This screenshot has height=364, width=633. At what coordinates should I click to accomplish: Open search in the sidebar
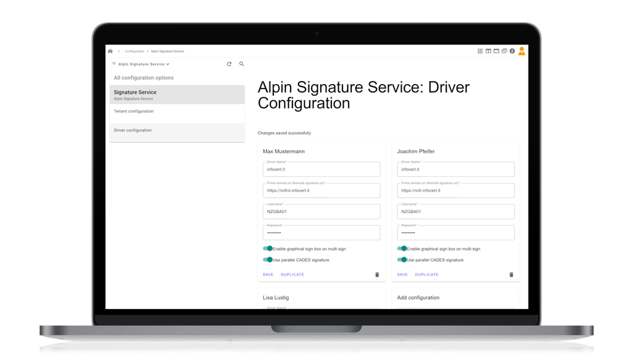tap(242, 64)
